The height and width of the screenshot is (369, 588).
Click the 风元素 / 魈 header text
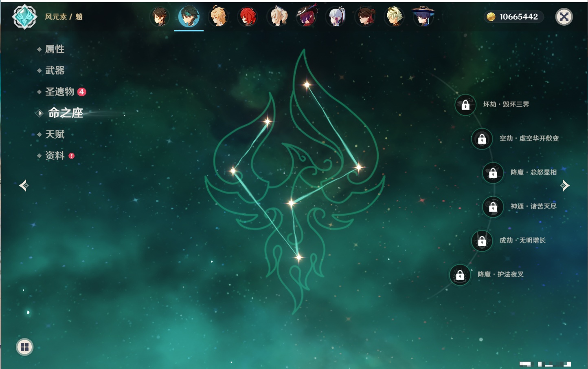(x=64, y=17)
